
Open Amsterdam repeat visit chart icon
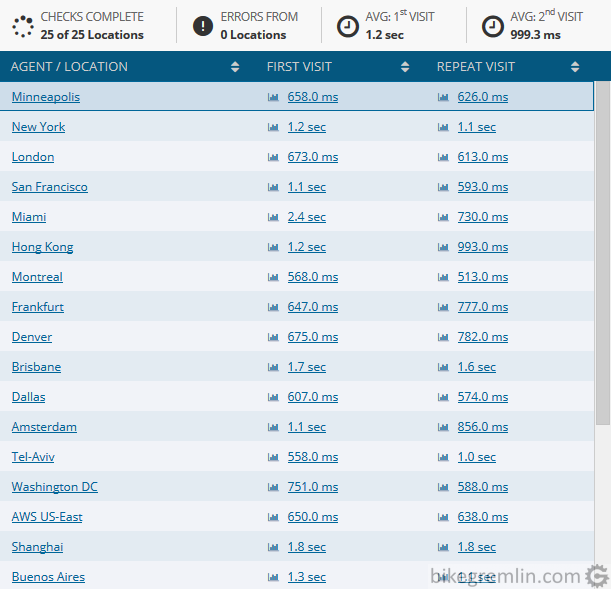[x=443, y=427]
